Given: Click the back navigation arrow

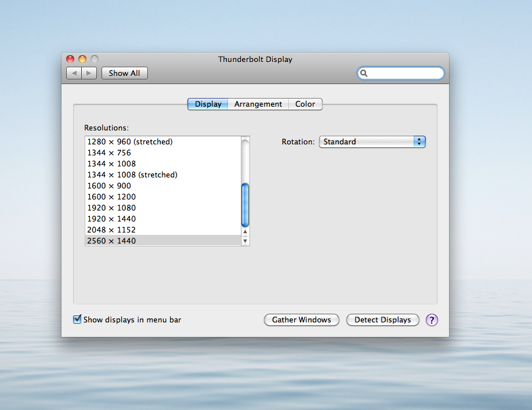Looking at the screenshot, I should click(74, 73).
